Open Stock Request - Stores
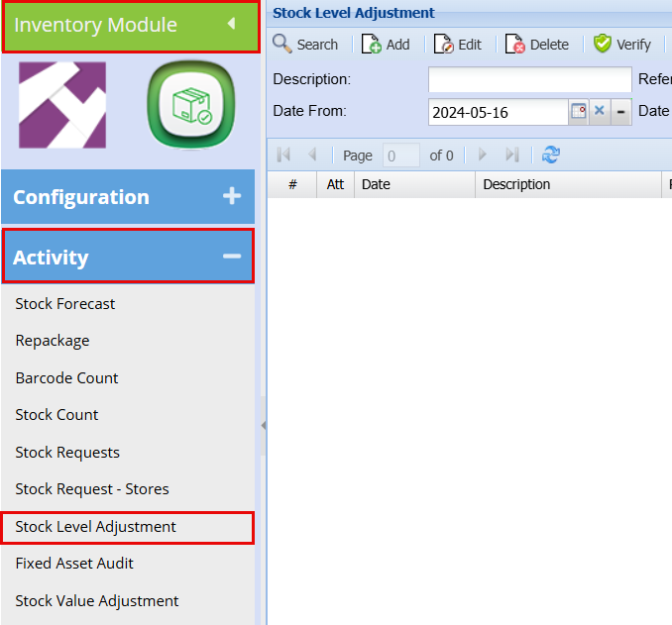The height and width of the screenshot is (625, 672). point(92,489)
